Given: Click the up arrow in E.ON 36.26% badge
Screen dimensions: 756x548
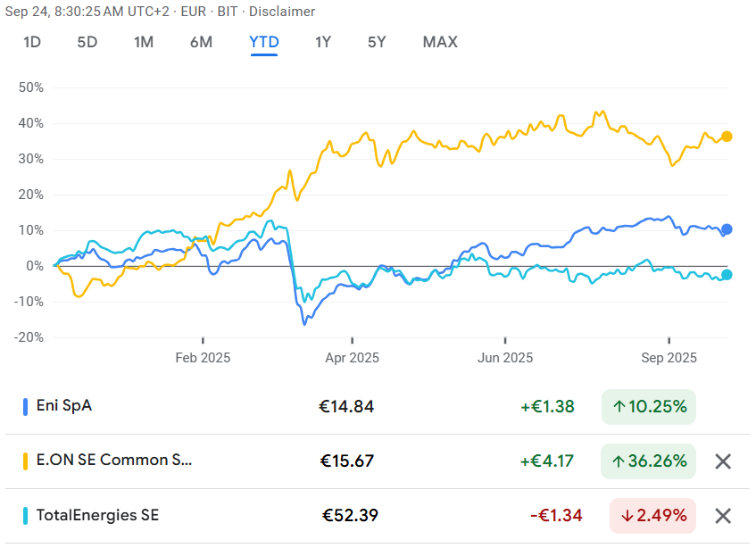Looking at the screenshot, I should pos(619,461).
